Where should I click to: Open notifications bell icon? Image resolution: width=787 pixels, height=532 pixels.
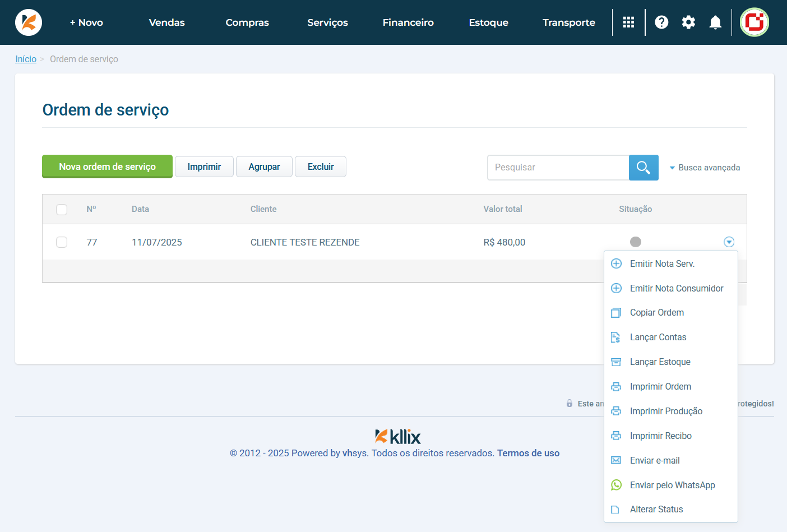pos(715,22)
